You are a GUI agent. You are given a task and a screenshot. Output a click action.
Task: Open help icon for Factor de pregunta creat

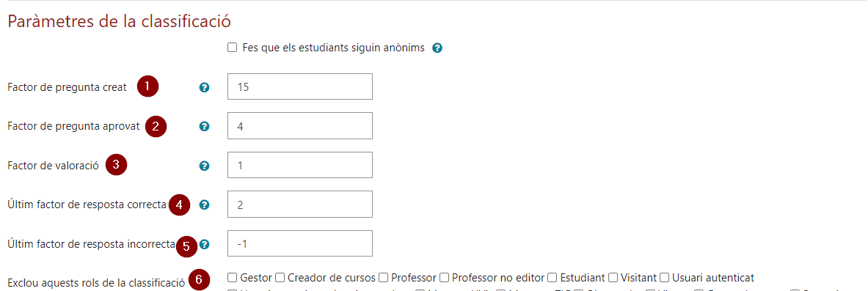click(204, 87)
